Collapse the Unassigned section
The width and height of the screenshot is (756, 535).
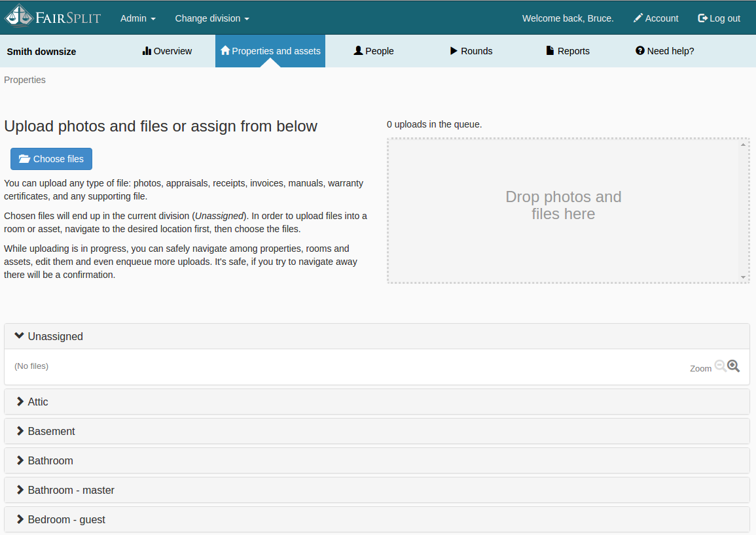(55, 336)
